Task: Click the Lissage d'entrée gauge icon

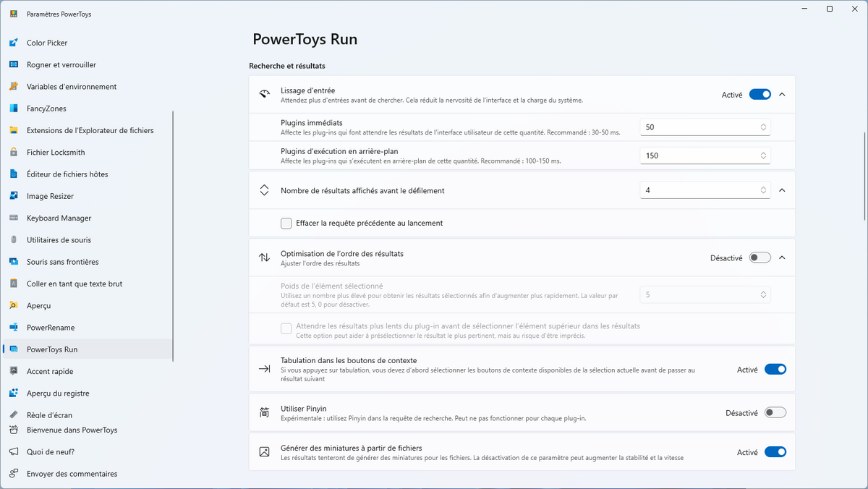Action: [264, 94]
